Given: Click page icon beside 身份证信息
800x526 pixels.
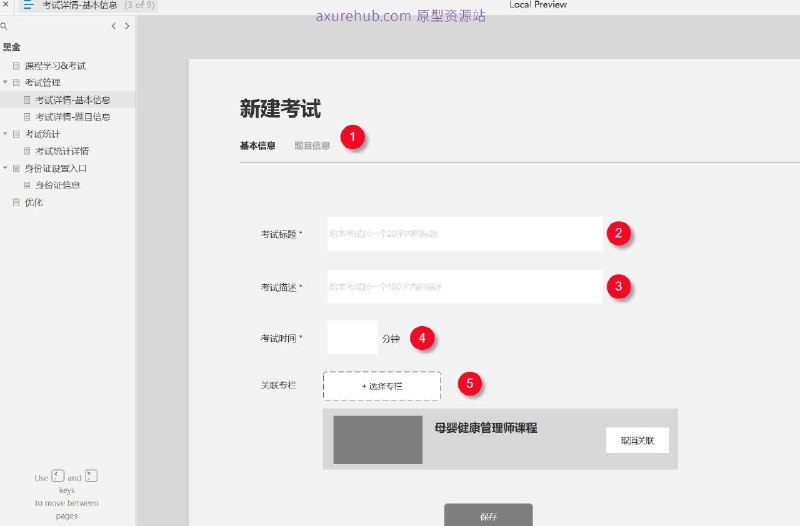Looking at the screenshot, I should pyautogui.click(x=27, y=185).
